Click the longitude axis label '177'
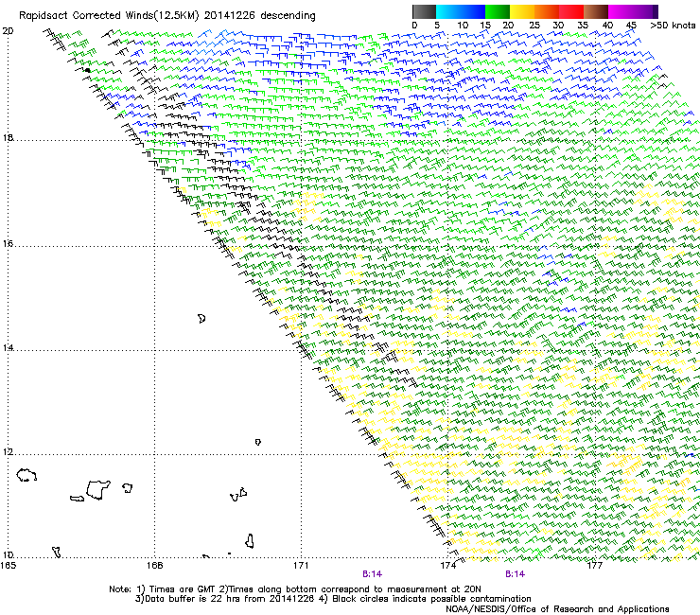The width and height of the screenshot is (700, 615). 595,566
